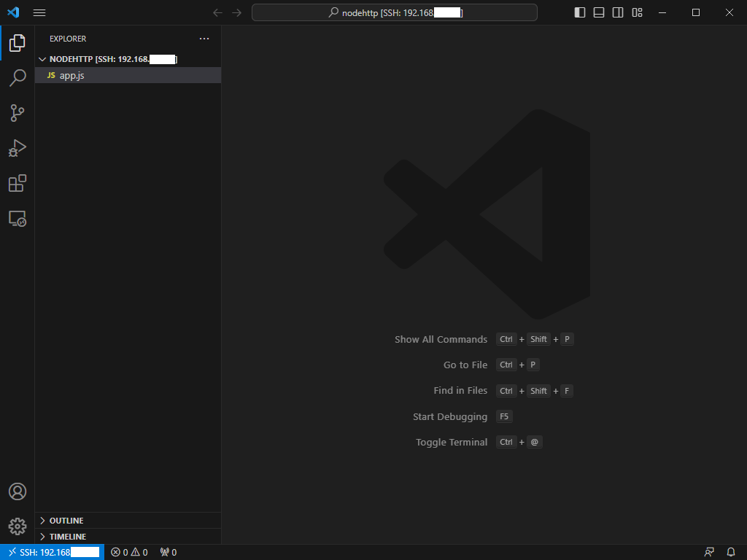This screenshot has width=747, height=560.
Task: Open the hamburger application menu
Action: [x=39, y=12]
